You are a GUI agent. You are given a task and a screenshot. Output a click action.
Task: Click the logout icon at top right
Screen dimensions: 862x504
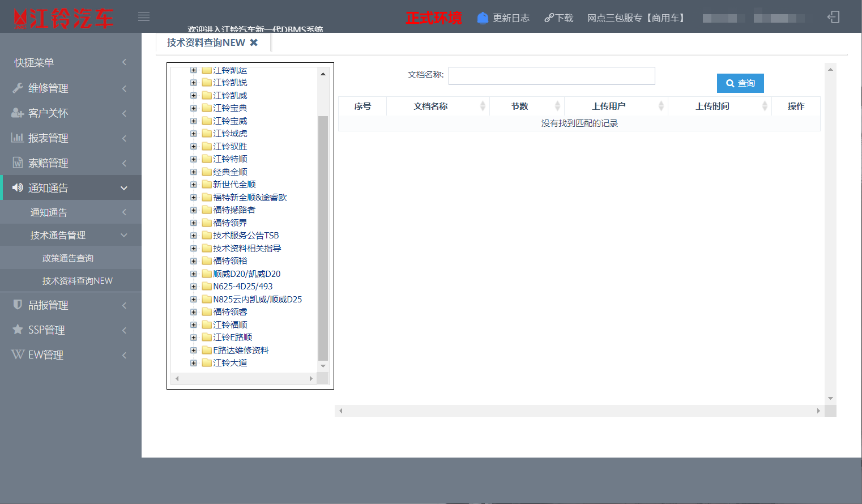(x=833, y=17)
